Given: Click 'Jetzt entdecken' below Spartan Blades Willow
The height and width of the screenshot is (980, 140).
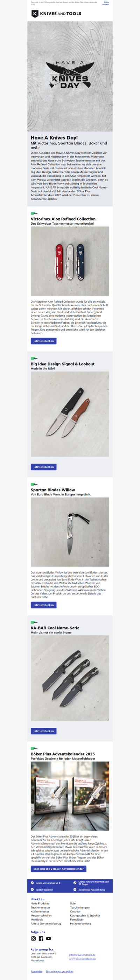Looking at the screenshot, I should (x=43, y=605).
